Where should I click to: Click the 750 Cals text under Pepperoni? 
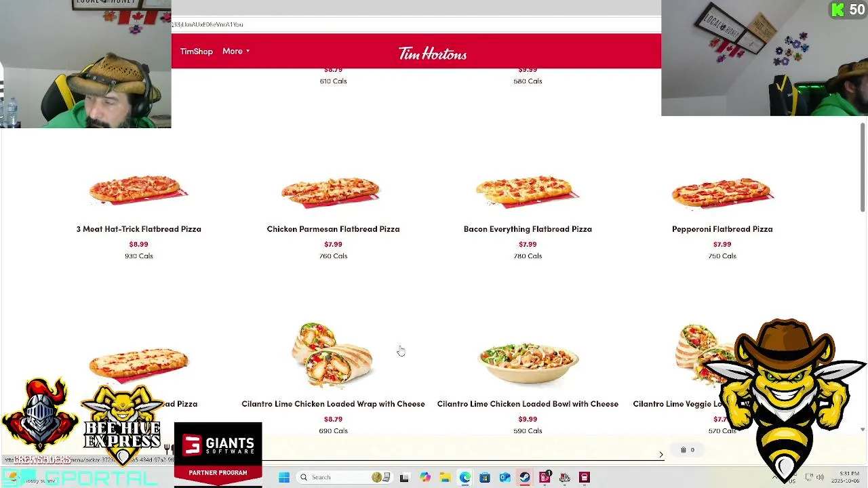(x=722, y=256)
